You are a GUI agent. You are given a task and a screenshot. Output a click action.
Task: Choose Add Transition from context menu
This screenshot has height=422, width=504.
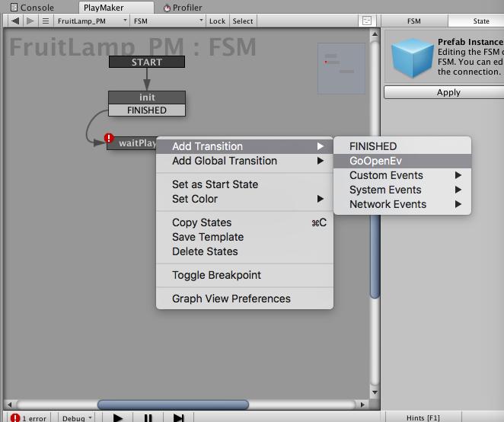coord(244,146)
